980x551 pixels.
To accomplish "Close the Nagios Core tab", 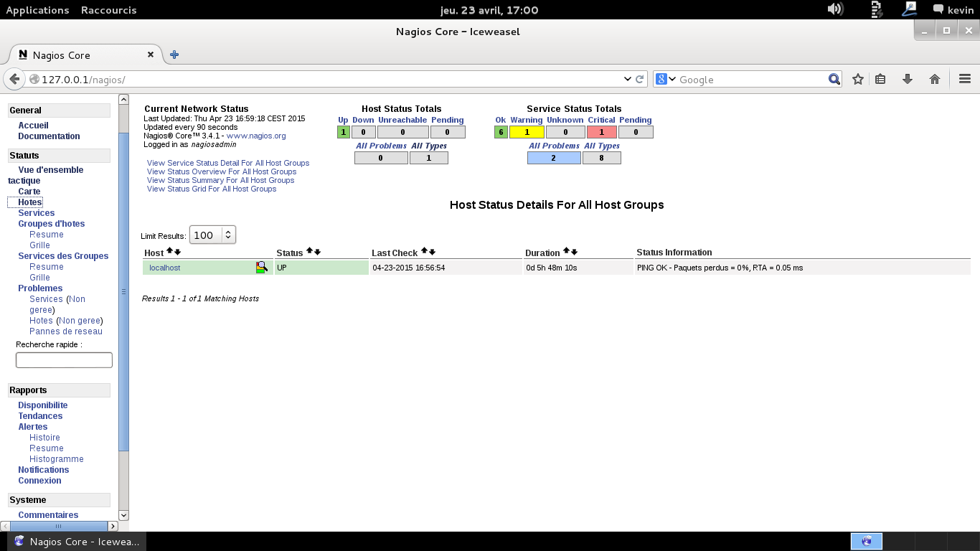I will point(151,55).
